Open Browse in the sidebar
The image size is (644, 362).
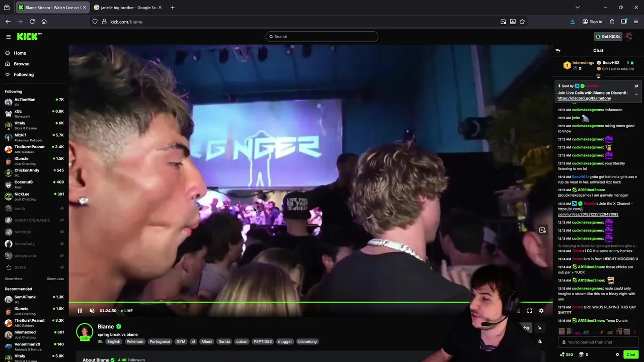[x=17, y=64]
